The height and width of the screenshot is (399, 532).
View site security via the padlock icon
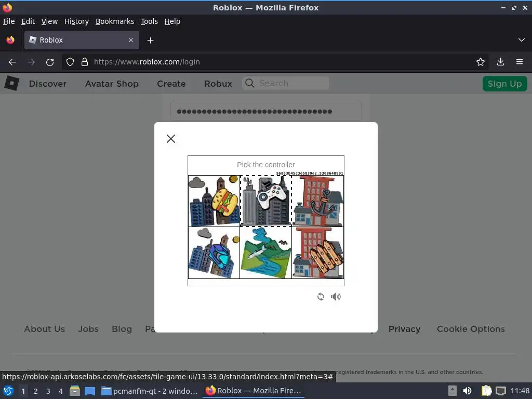click(x=85, y=62)
